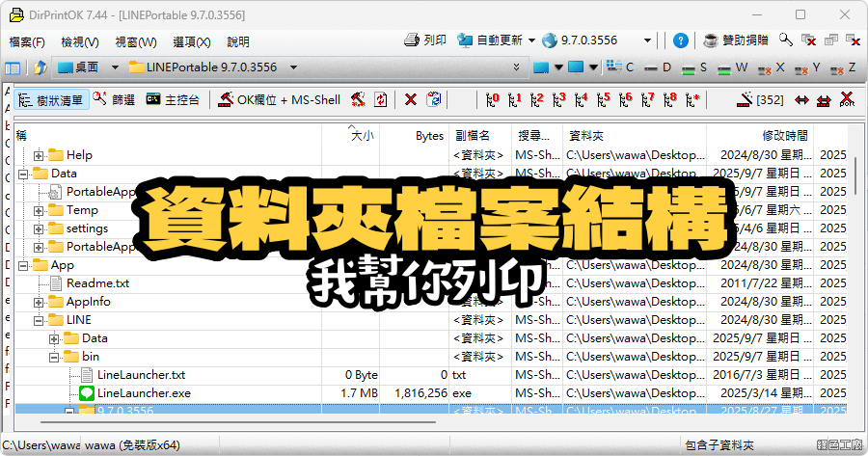The height and width of the screenshot is (456, 868).
Task: Click the OK欄位 + MS-Shell button
Action: pyautogui.click(x=279, y=100)
